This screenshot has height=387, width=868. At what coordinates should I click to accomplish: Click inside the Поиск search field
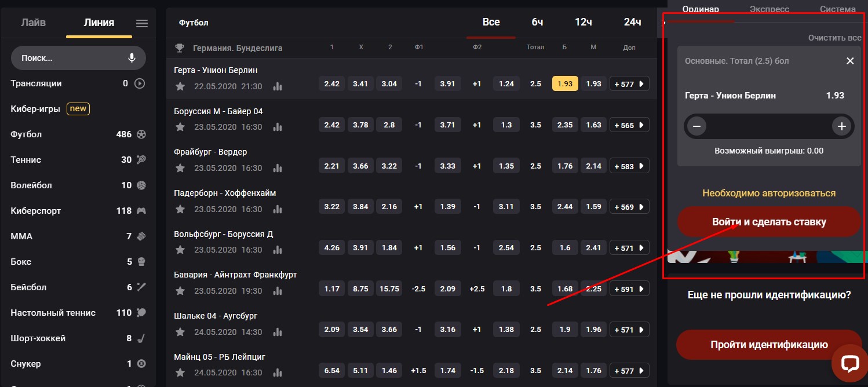[70, 58]
